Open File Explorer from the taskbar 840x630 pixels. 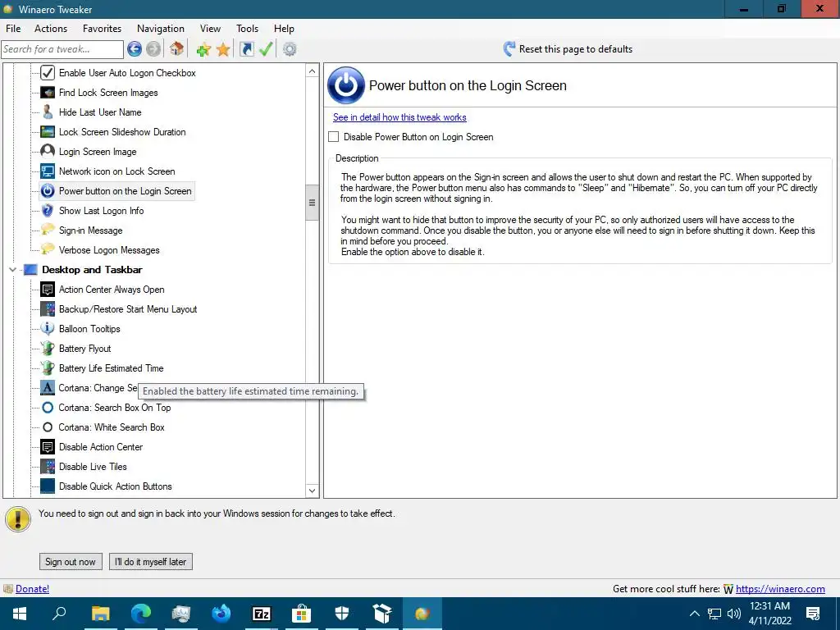(x=100, y=614)
